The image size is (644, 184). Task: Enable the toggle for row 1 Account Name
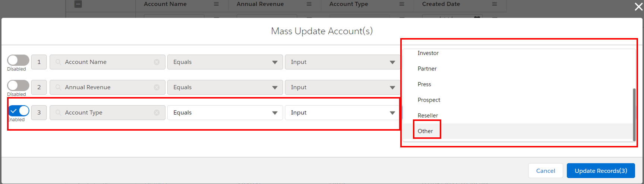[18, 60]
